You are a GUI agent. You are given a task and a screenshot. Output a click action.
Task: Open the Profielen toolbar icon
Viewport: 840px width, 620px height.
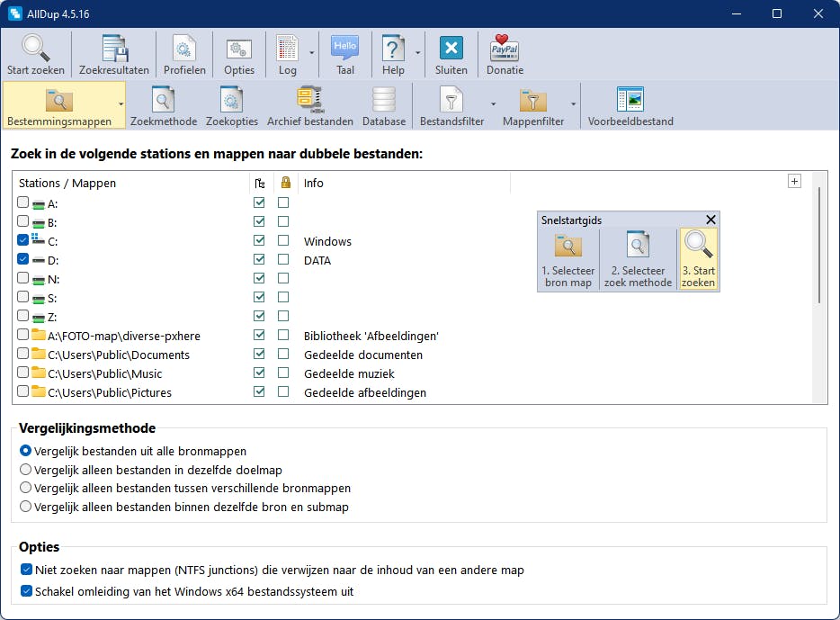[184, 55]
